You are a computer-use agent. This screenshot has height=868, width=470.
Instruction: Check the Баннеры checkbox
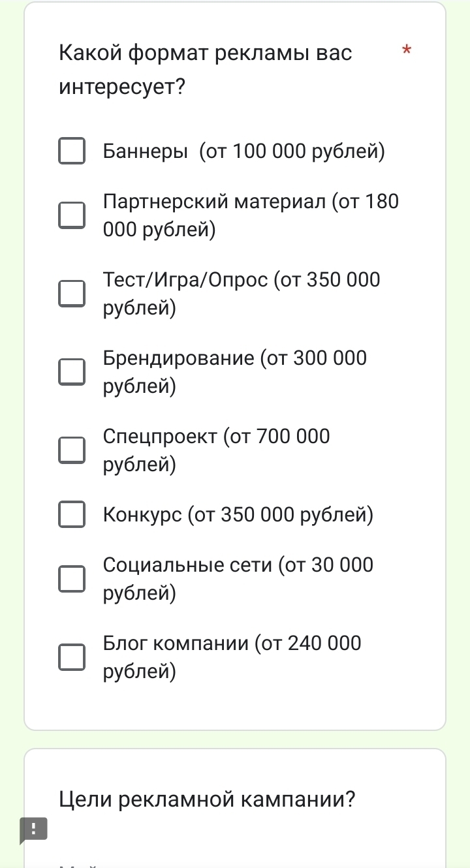click(x=72, y=151)
